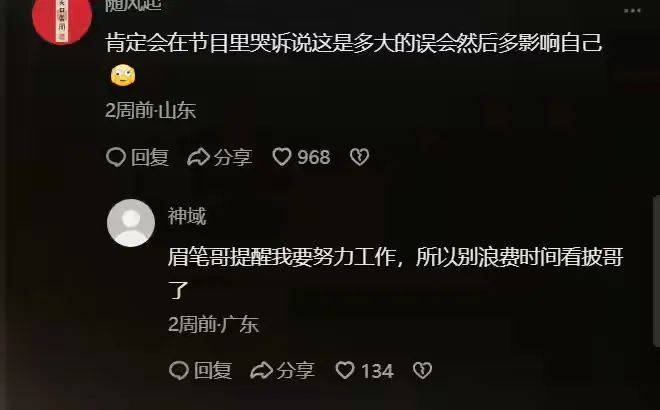Viewport: 660px width, 410px height.
Task: Open the red avatar of top commenter
Action: (62, 19)
